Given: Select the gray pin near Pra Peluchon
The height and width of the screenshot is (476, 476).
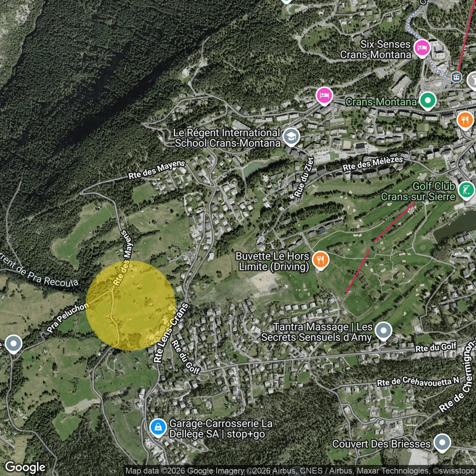Looking at the screenshot, I should tap(14, 344).
